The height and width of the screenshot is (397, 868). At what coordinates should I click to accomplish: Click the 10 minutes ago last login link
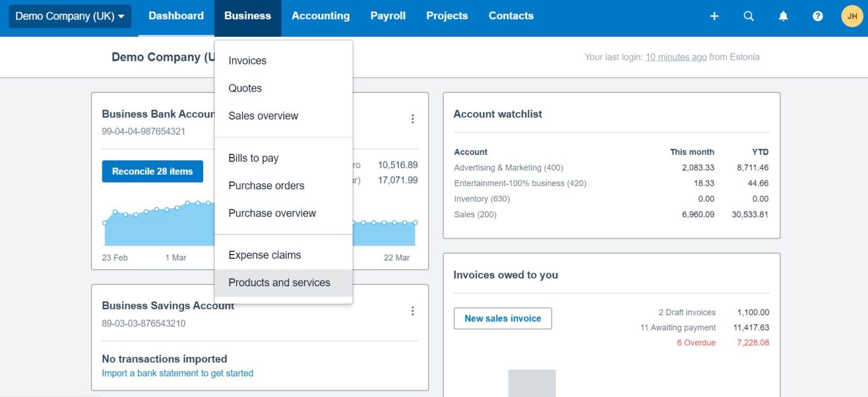click(x=676, y=56)
